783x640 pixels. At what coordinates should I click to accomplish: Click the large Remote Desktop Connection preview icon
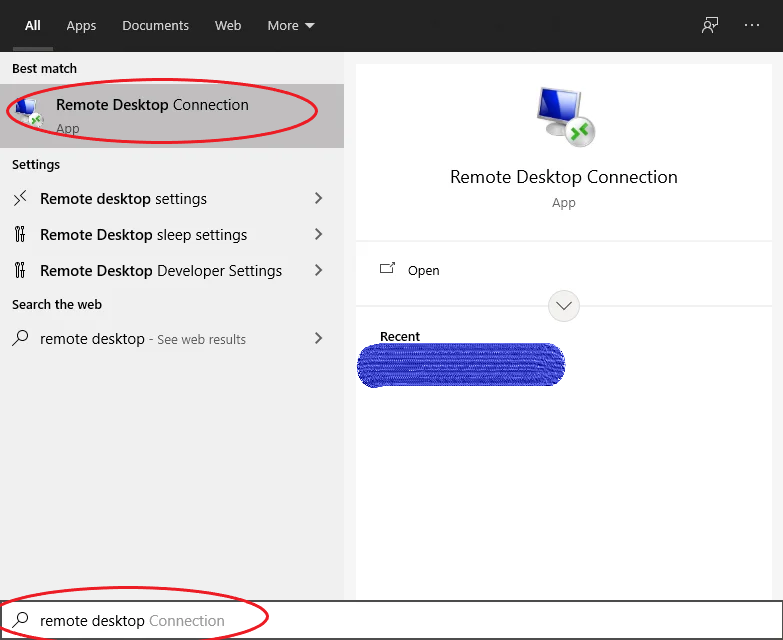[566, 117]
